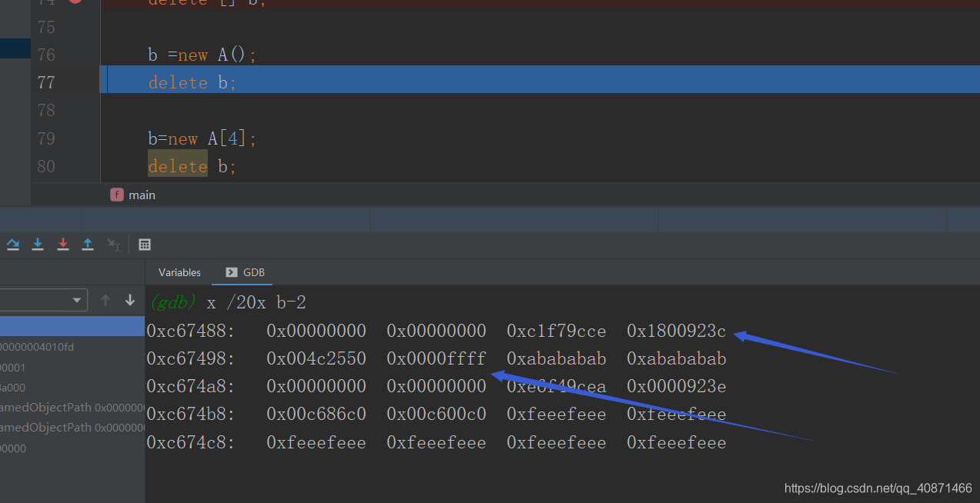Click gutter line number 76

(x=46, y=55)
